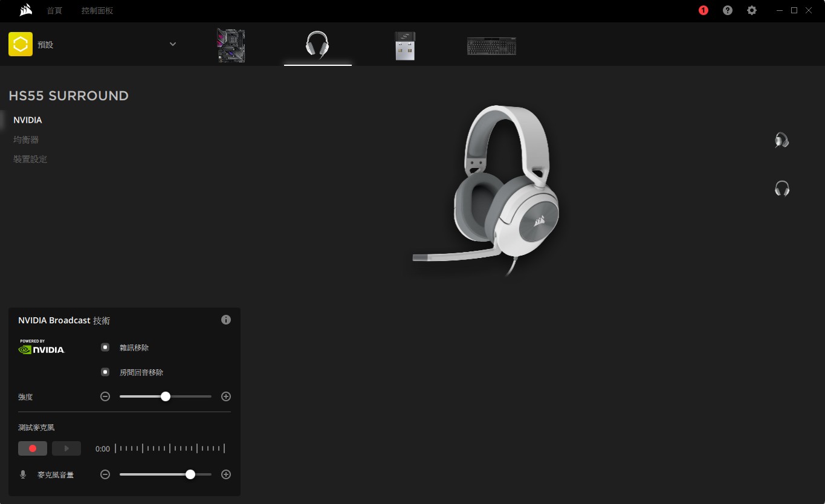This screenshot has width=825, height=504.
Task: Click the mic test timeline ruler
Action: click(170, 448)
